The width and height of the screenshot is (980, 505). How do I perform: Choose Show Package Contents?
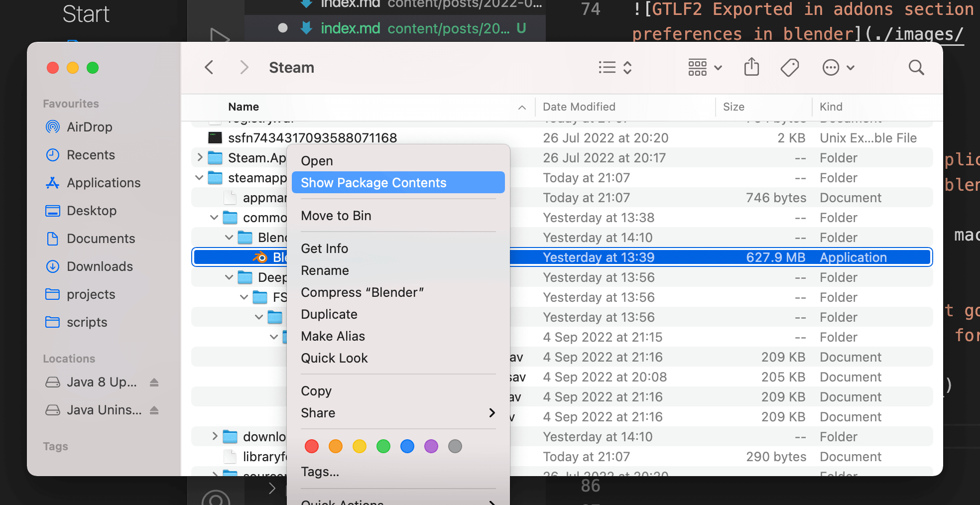click(x=398, y=182)
